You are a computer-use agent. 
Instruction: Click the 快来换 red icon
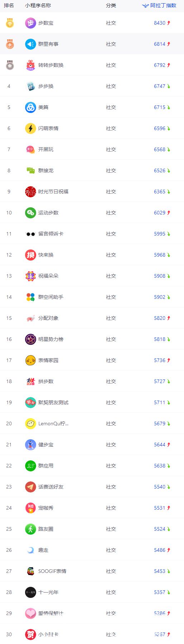coord(30,255)
